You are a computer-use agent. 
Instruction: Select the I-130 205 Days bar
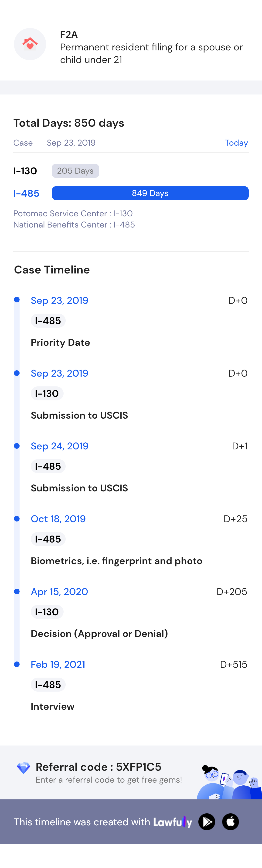click(75, 171)
